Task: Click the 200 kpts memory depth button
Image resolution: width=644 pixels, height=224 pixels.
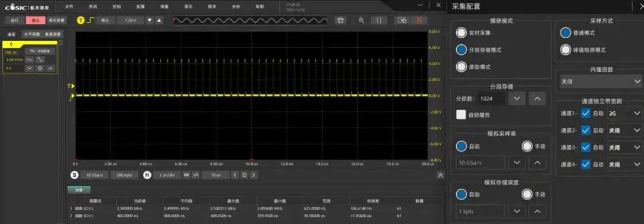Action: pos(125,175)
